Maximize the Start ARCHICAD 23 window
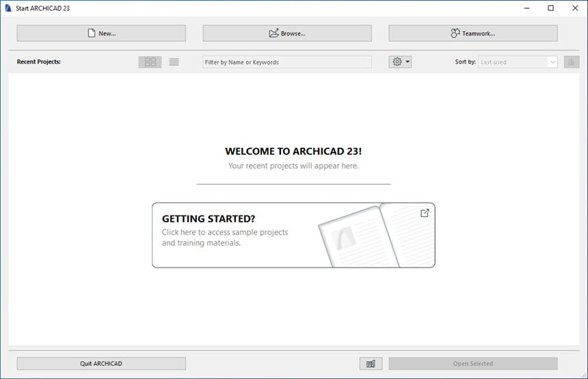Screen dimensions: 588x379 [551, 8]
